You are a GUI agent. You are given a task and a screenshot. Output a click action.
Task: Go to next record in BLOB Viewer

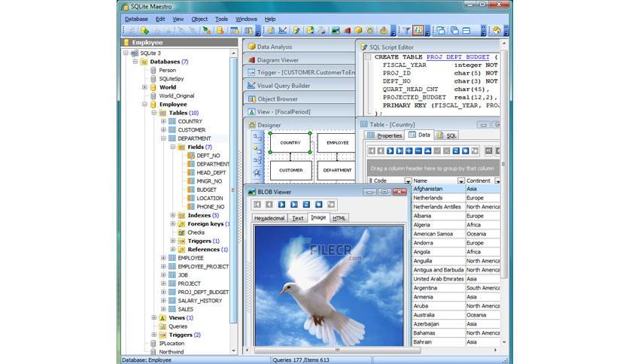(281, 205)
